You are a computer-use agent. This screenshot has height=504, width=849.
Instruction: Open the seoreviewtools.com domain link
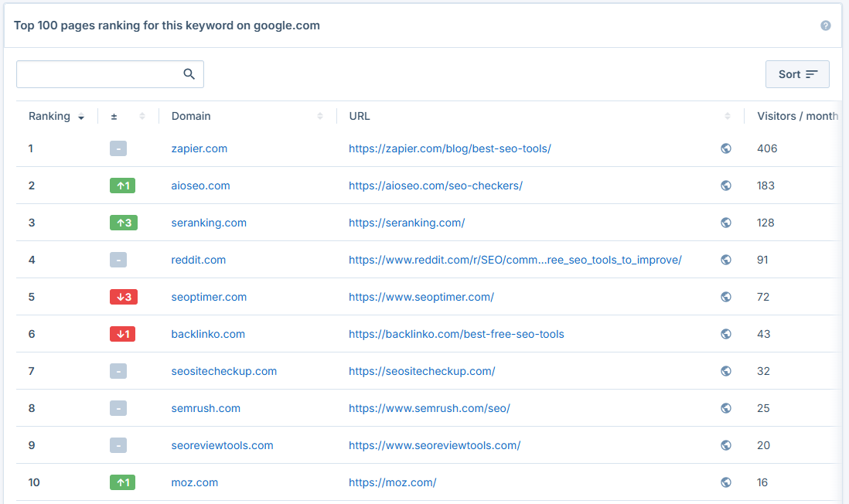pyautogui.click(x=222, y=445)
